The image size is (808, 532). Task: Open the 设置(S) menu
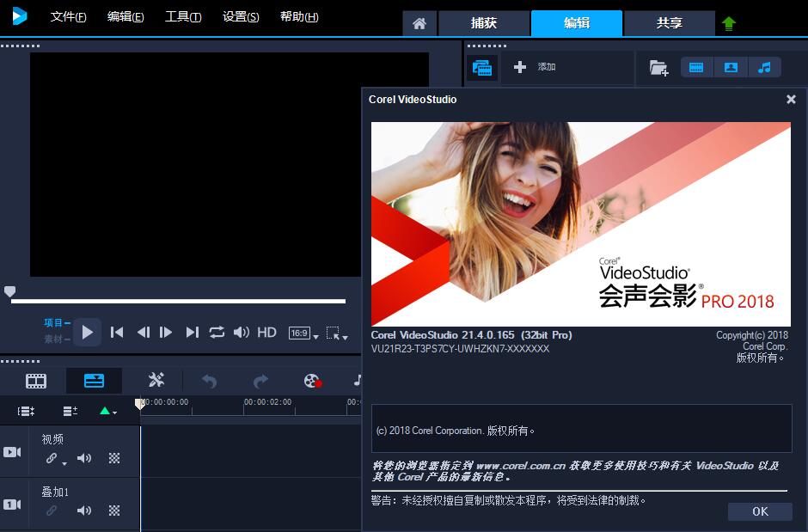point(241,17)
